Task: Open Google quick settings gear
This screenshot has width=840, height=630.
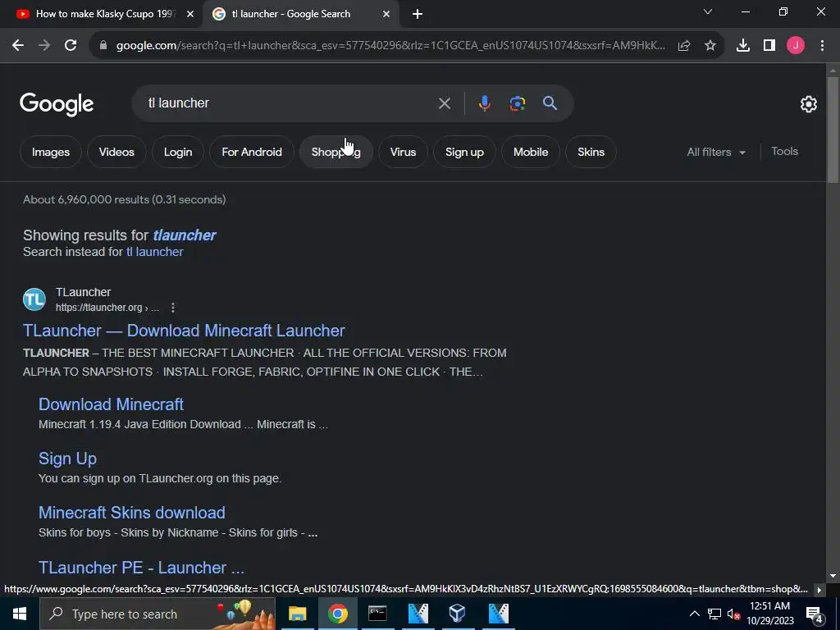Action: tap(808, 104)
